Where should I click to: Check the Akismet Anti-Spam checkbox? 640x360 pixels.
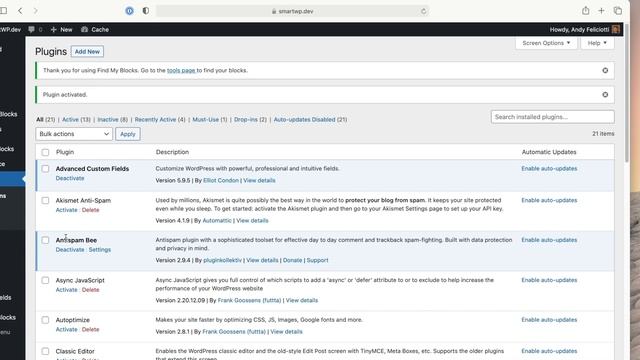(x=45, y=200)
